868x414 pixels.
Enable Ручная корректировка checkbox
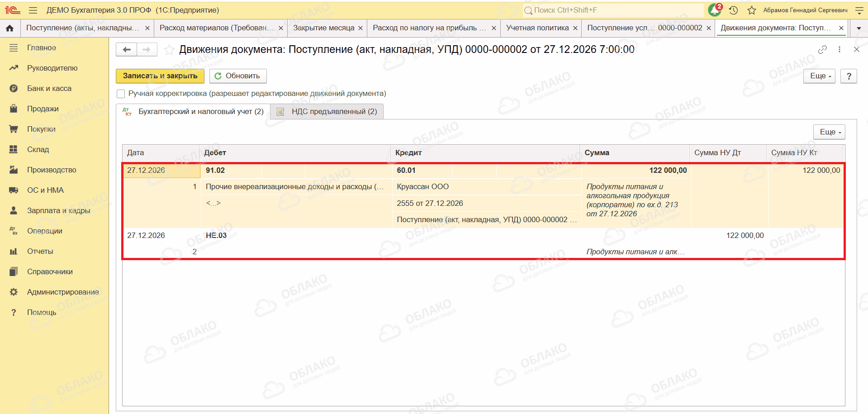pyautogui.click(x=121, y=94)
